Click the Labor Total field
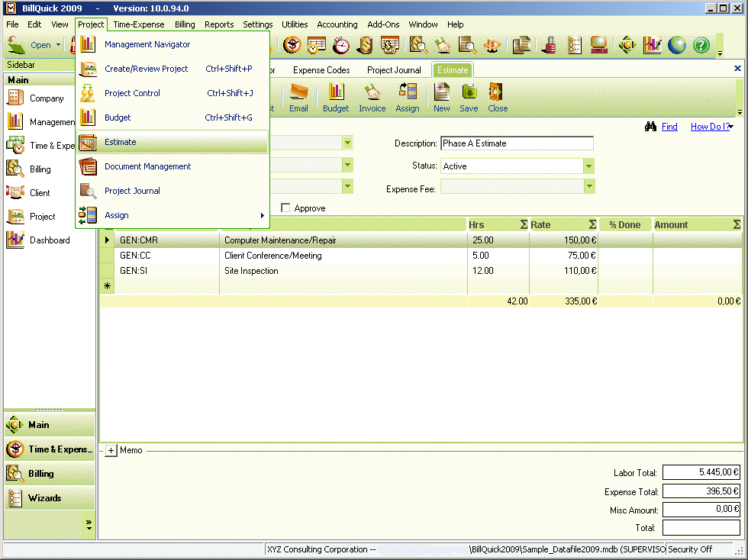This screenshot has height=560, width=748. coord(701,472)
